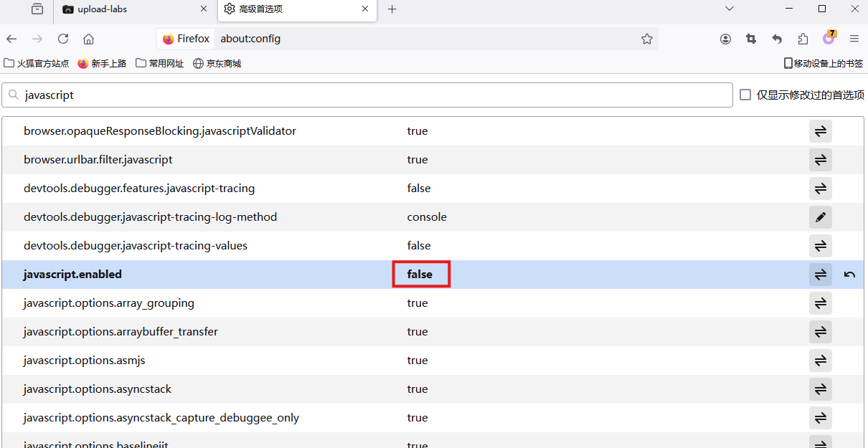The width and height of the screenshot is (868, 448).
Task: Open the list all tabs dropdown chevron
Action: pyautogui.click(x=730, y=9)
